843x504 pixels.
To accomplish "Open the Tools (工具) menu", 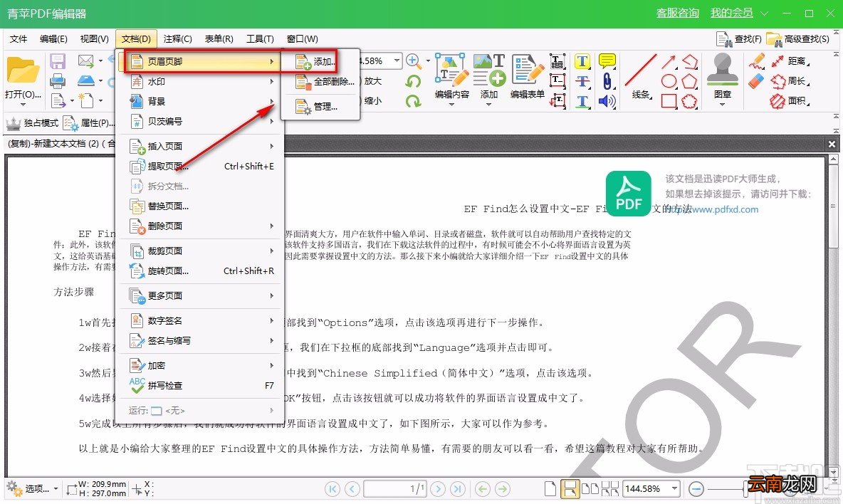I will click(260, 38).
